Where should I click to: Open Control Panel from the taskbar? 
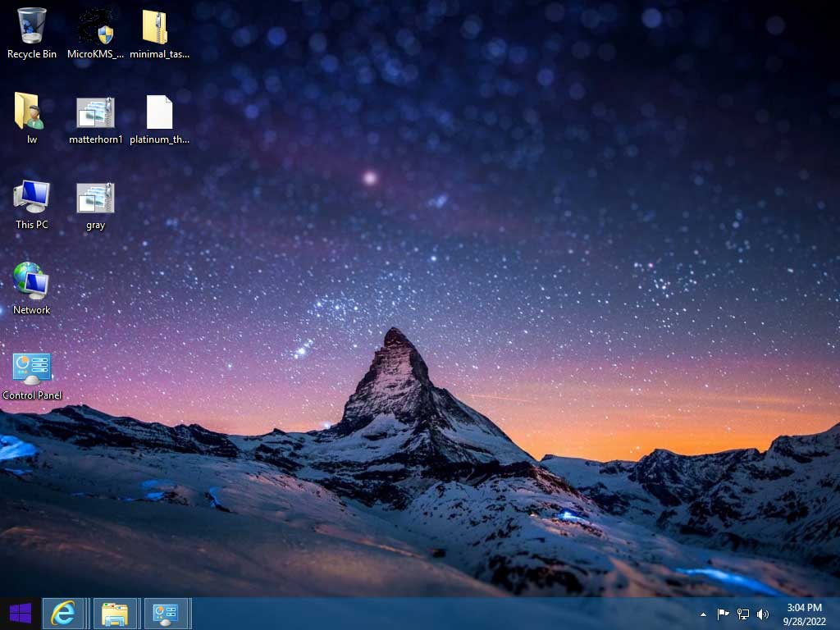pos(167,613)
